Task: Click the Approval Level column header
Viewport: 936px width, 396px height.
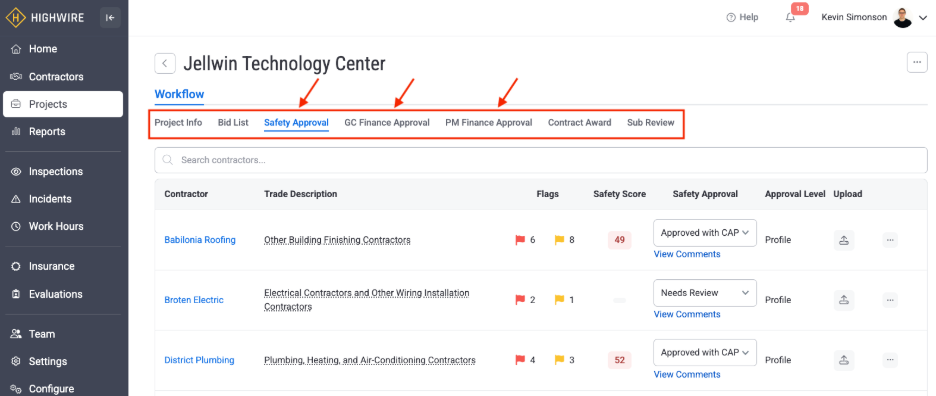Action: 795,194
